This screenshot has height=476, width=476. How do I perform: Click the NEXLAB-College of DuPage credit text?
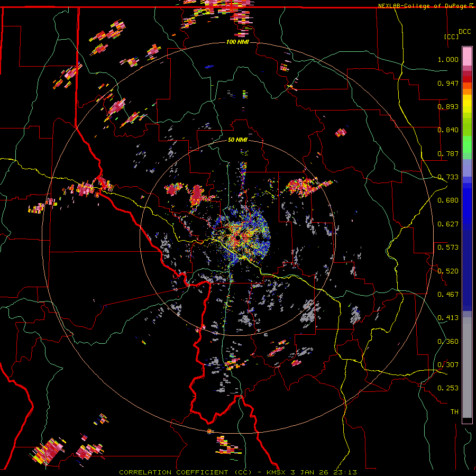pyautogui.click(x=424, y=6)
